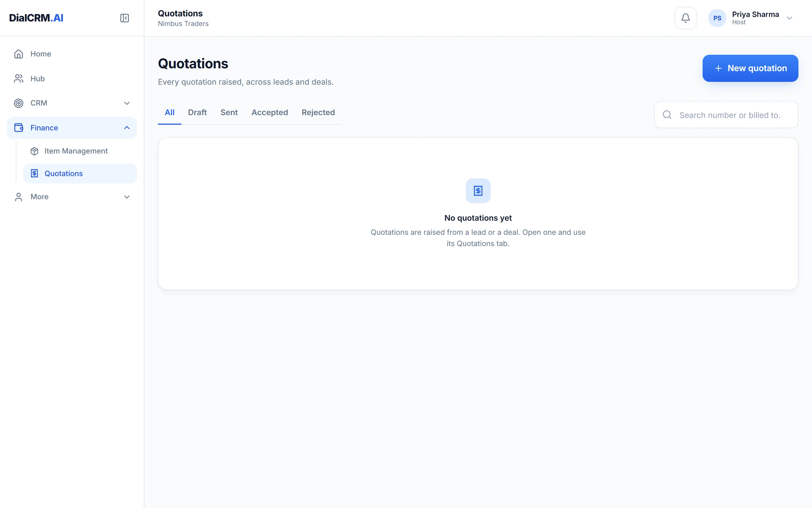Image resolution: width=812 pixels, height=508 pixels.
Task: Switch to the Draft tab
Action: [x=197, y=113]
